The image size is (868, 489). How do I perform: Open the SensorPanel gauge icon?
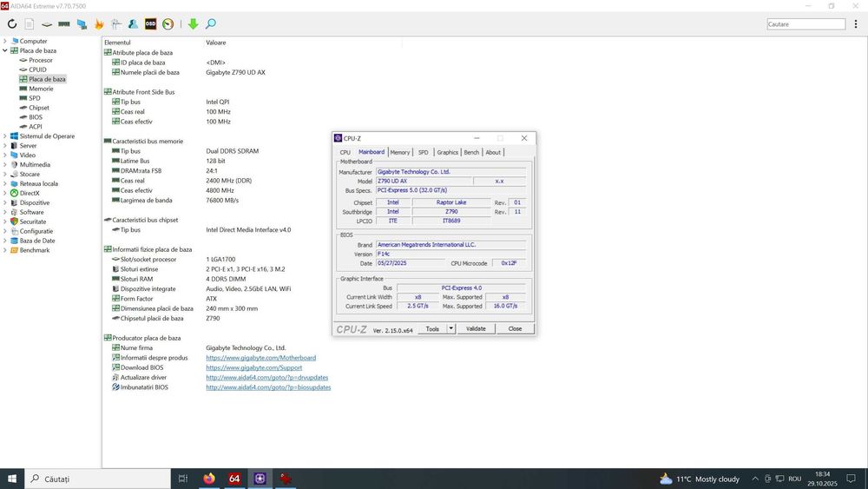(x=168, y=23)
